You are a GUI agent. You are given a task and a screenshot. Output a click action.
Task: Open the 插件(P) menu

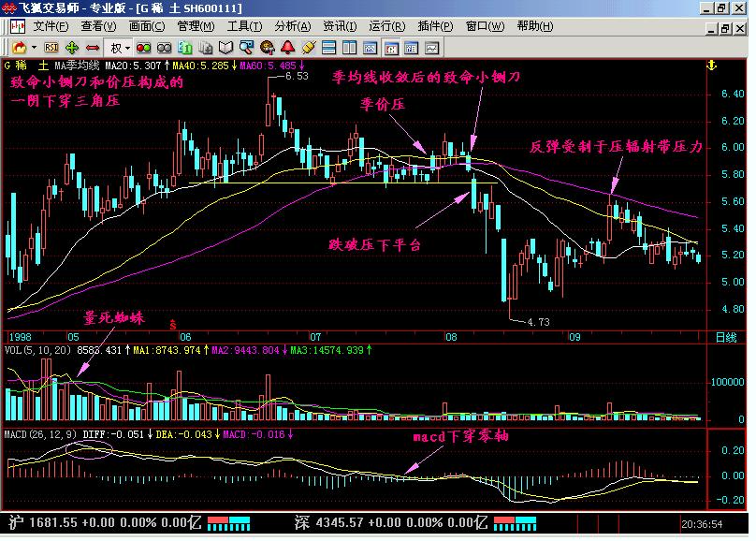pyautogui.click(x=435, y=26)
